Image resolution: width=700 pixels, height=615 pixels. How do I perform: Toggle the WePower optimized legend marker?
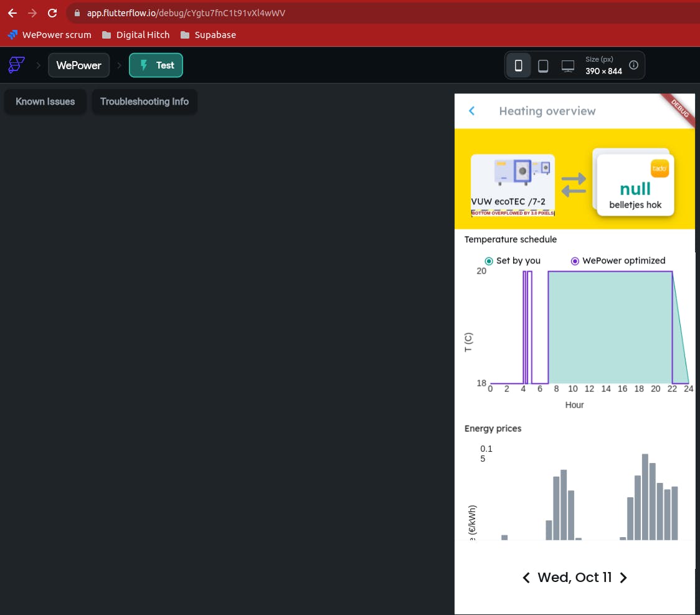click(x=575, y=261)
